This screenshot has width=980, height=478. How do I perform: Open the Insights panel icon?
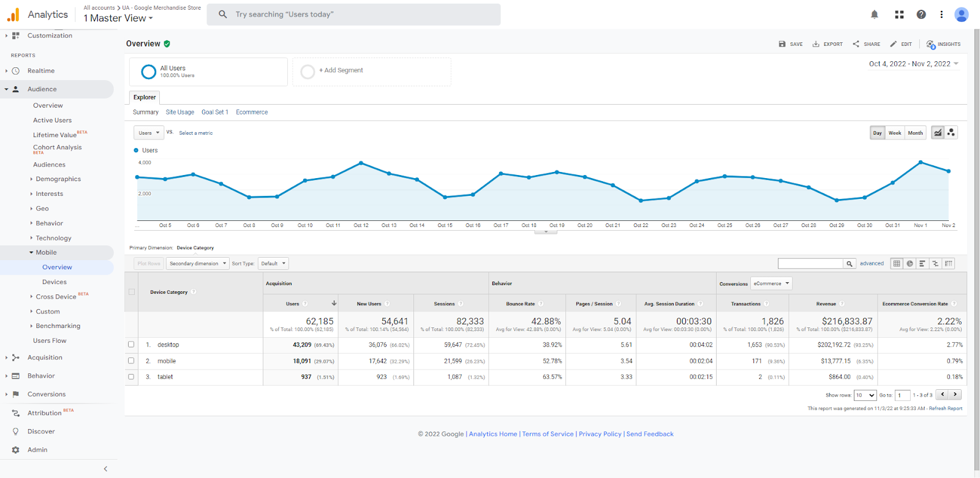pos(931,44)
